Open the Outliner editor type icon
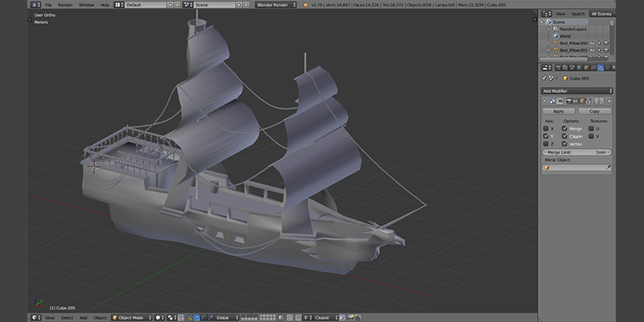 [x=547, y=14]
